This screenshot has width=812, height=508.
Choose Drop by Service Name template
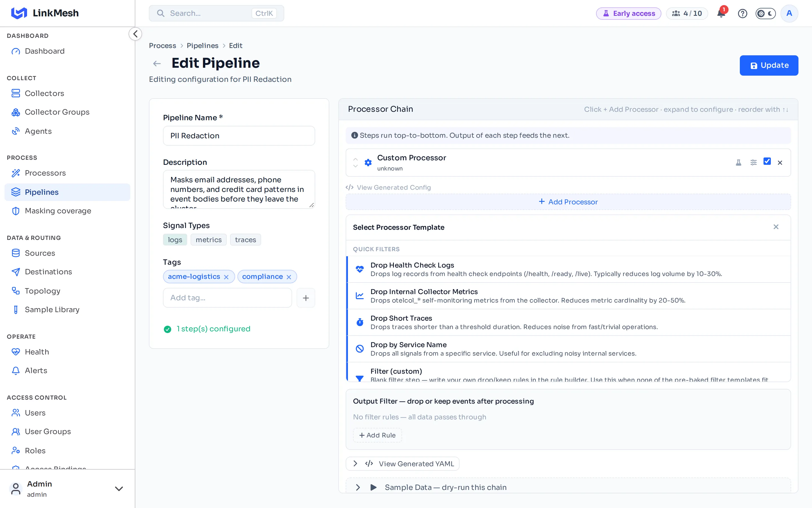click(x=568, y=349)
